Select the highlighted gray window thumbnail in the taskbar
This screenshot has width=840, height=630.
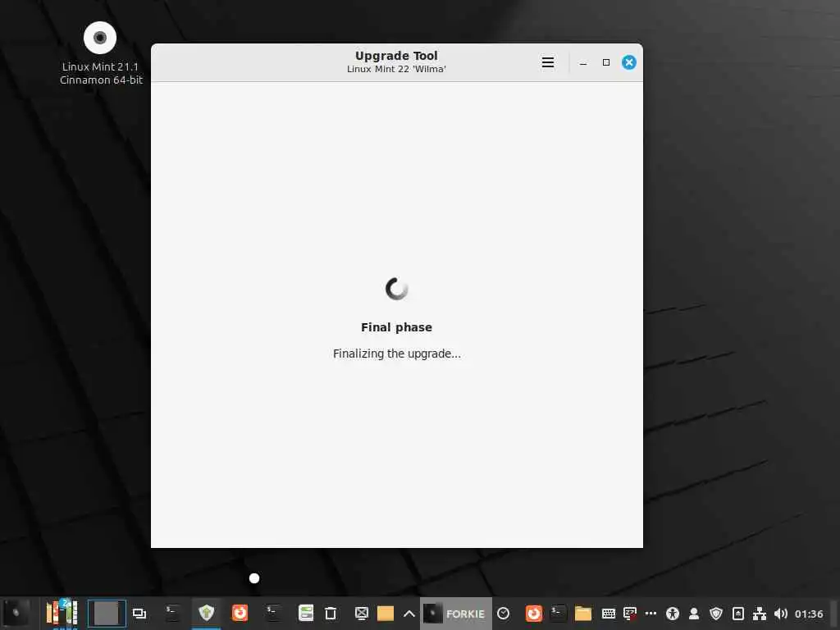click(x=107, y=614)
